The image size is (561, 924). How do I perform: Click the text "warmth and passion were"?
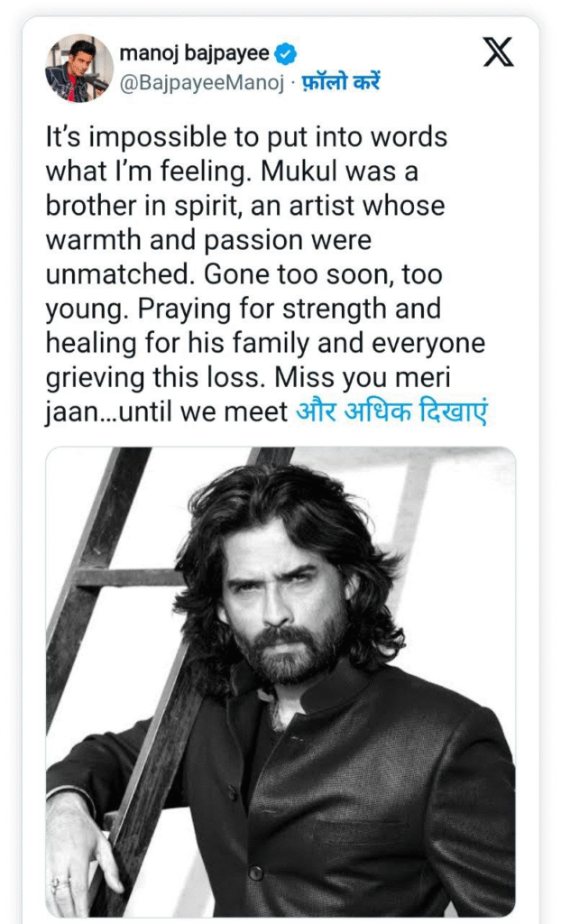(x=208, y=240)
